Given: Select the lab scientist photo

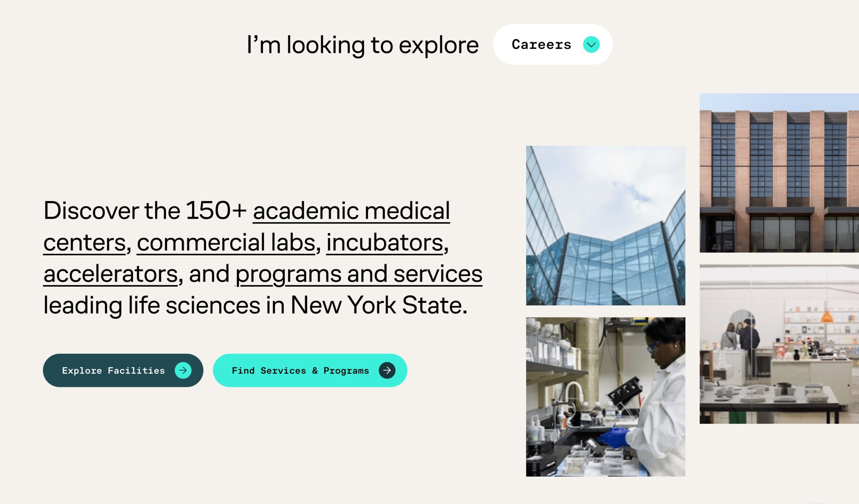Looking at the screenshot, I should click(x=605, y=397).
